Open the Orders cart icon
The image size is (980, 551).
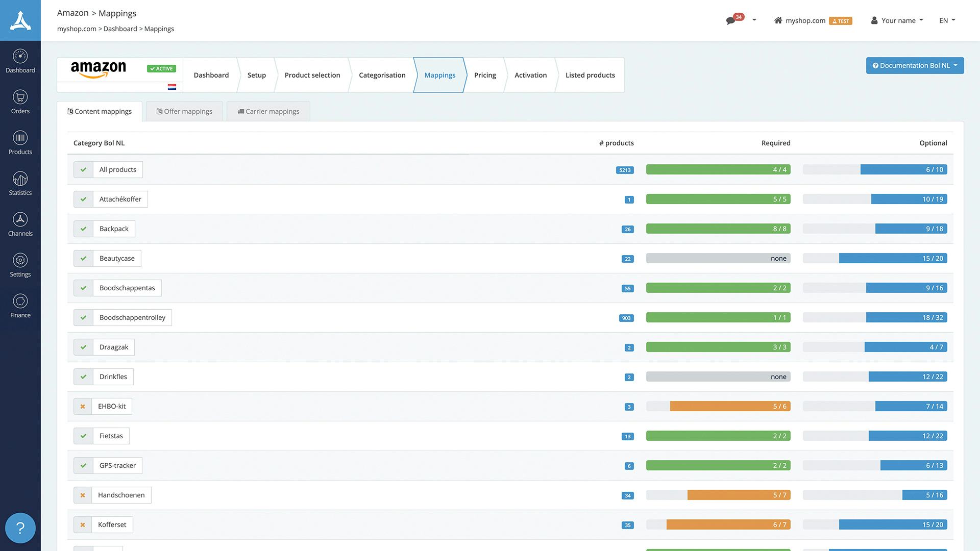20,102
